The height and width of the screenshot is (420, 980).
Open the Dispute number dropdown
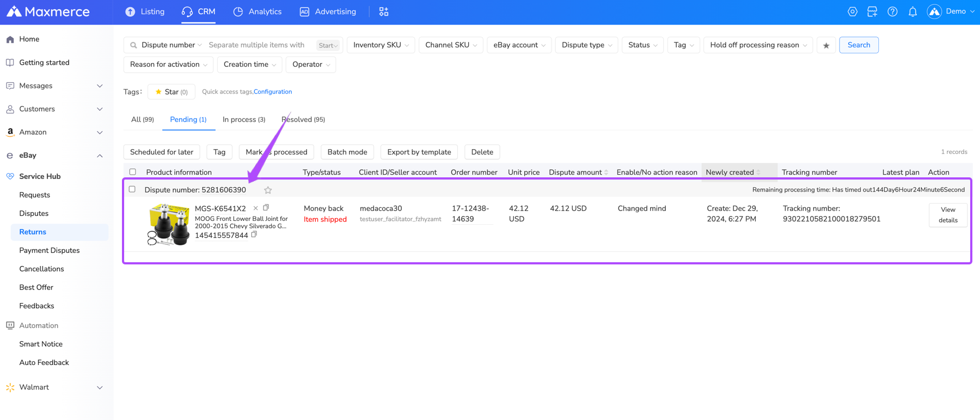coord(171,45)
